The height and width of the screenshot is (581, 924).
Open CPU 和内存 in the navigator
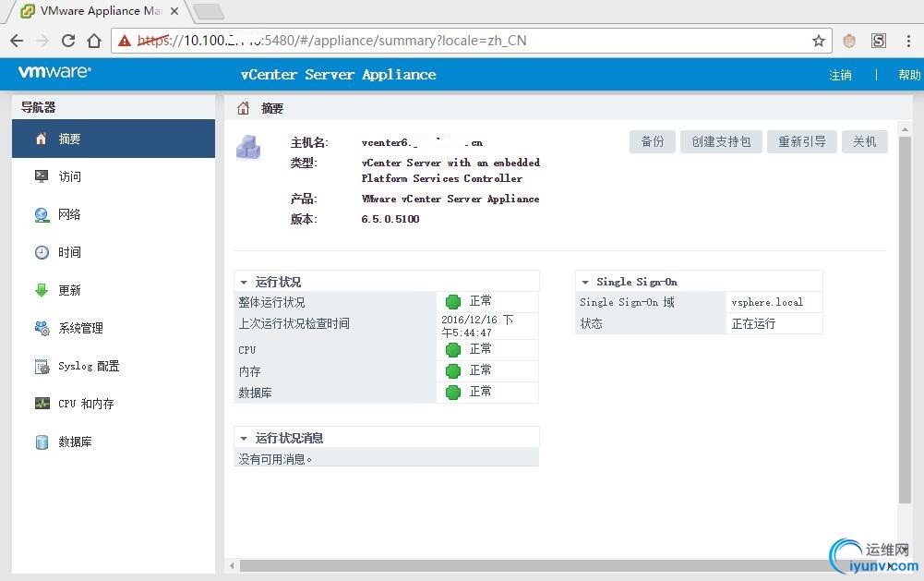click(114, 404)
